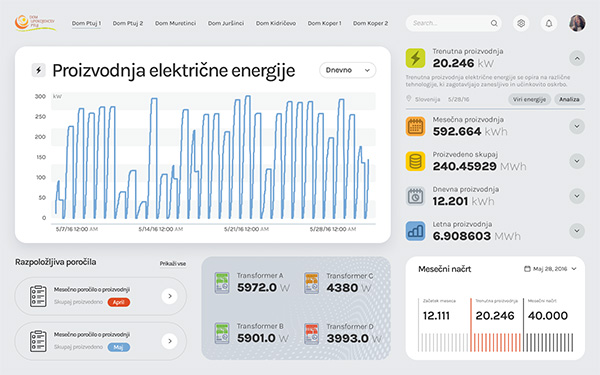Click the 592.664 kWh value
Screen dimensions: 600x375
[x=470, y=132]
